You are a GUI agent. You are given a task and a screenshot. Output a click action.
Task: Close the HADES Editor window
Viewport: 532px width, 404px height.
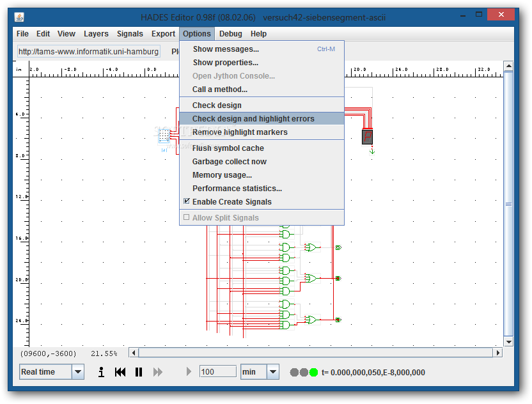point(501,14)
